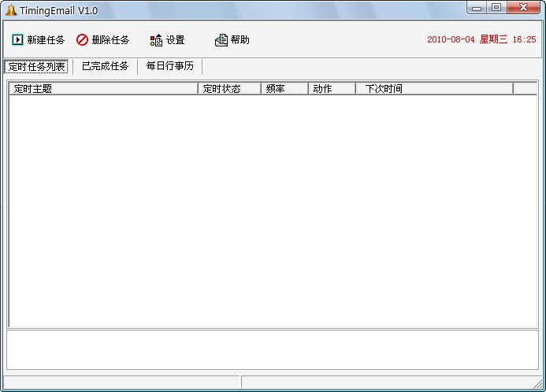
Task: Click the 新建任务 play icon
Action: coord(17,39)
